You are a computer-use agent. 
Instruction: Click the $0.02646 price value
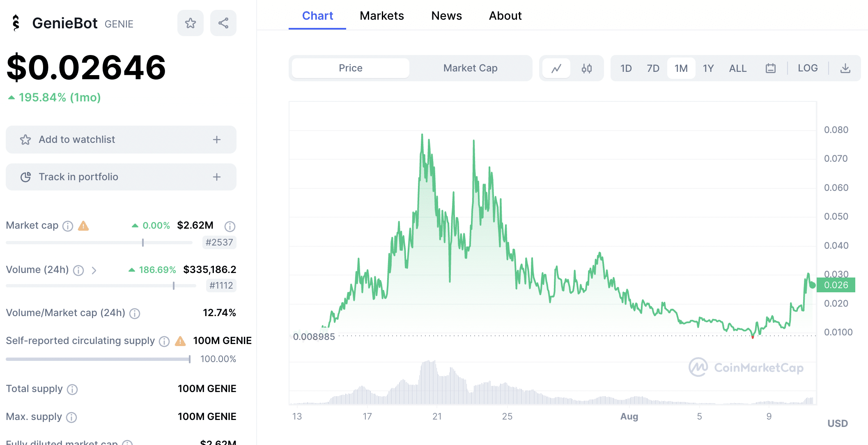point(86,67)
